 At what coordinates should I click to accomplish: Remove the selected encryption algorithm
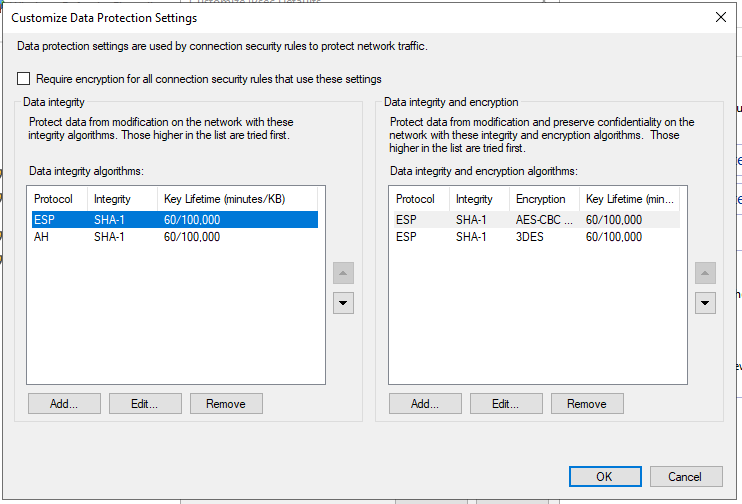click(x=586, y=404)
